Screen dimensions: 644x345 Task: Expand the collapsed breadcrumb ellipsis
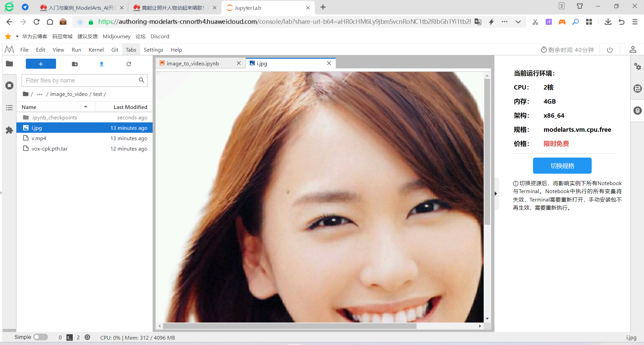pyautogui.click(x=40, y=94)
